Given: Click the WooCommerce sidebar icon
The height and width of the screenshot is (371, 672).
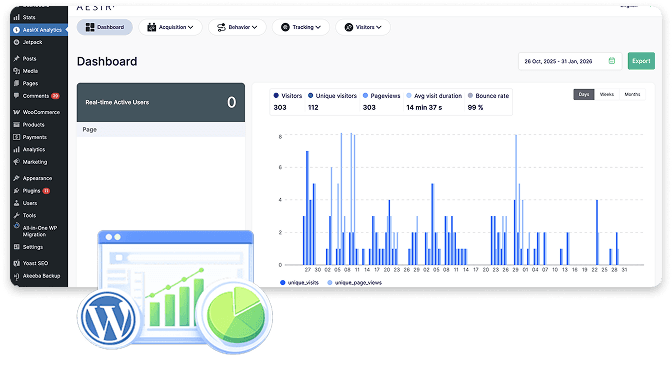Looking at the screenshot, I should tap(16, 112).
